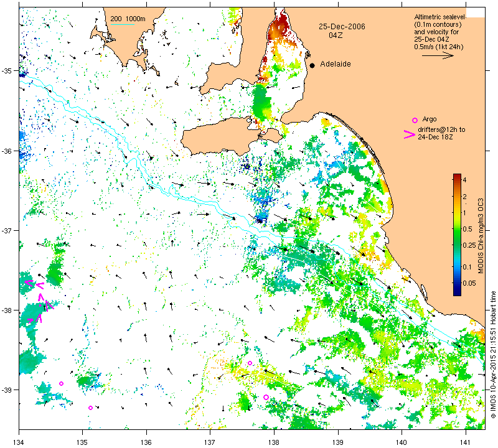Click the longitude axis label 139
This screenshot has height=448, width=498.
point(338,442)
